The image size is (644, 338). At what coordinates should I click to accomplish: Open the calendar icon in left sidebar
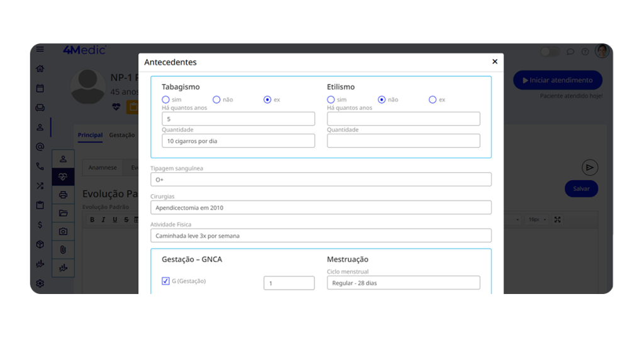pyautogui.click(x=40, y=89)
